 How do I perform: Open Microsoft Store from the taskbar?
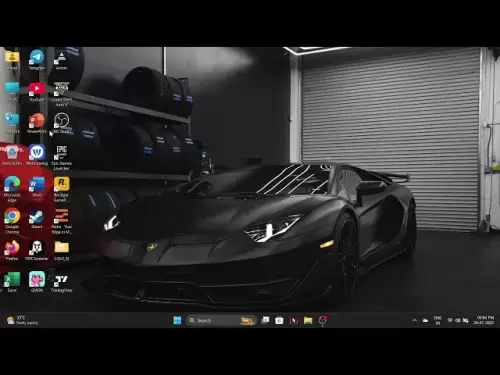click(279, 320)
